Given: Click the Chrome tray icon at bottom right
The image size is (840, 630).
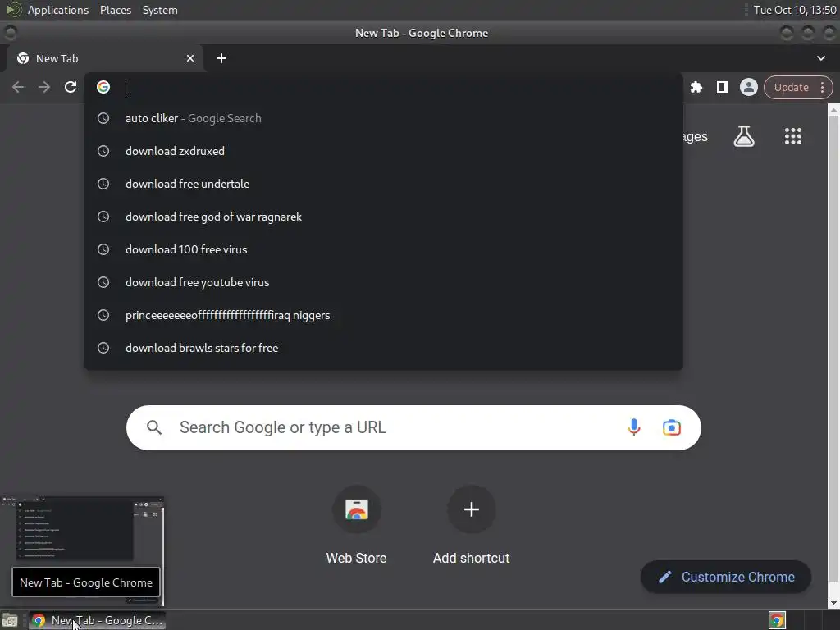Looking at the screenshot, I should (x=777, y=620).
